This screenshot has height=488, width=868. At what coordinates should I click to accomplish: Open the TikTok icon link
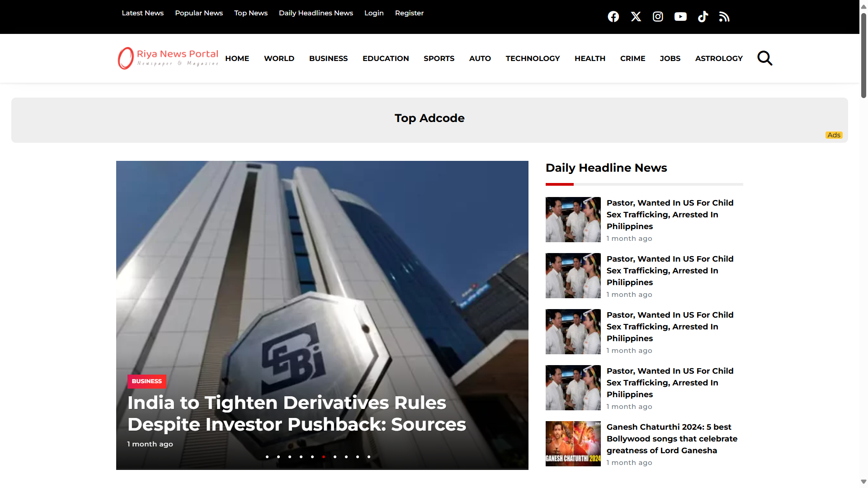click(703, 17)
